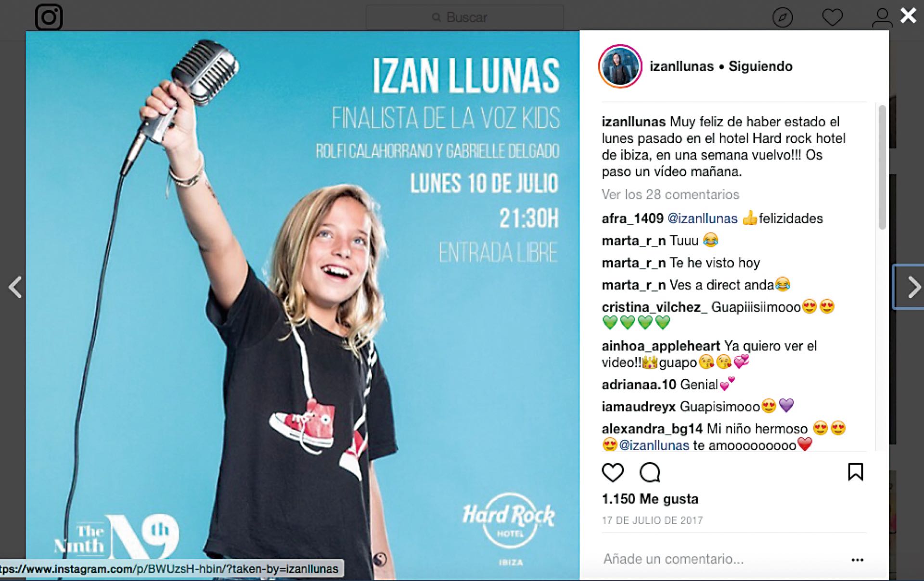Like the post with the heart icon

tap(613, 472)
